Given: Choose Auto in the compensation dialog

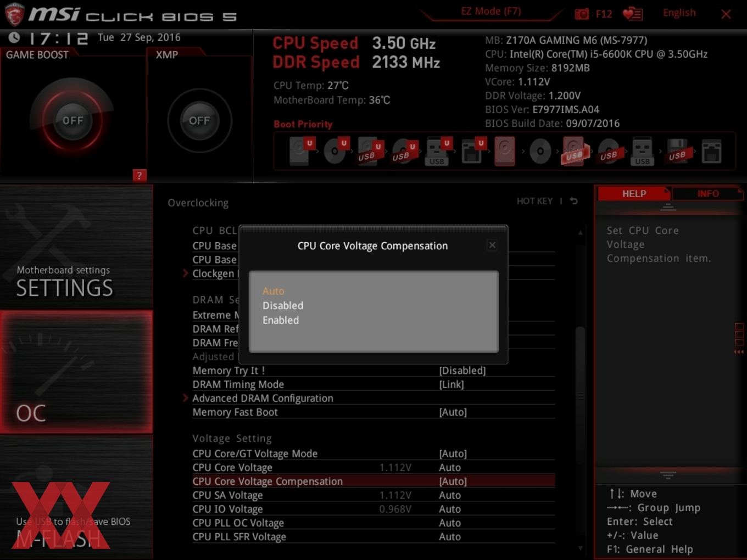Looking at the screenshot, I should point(274,291).
